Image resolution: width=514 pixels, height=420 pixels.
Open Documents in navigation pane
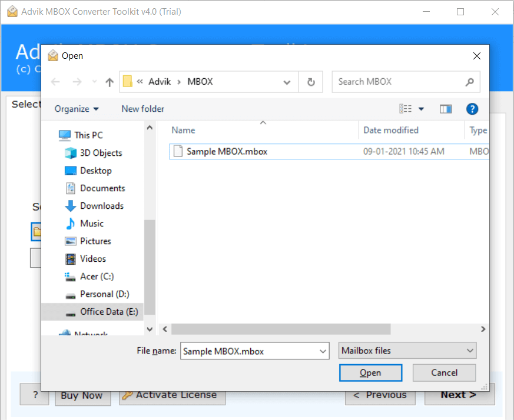[102, 188]
